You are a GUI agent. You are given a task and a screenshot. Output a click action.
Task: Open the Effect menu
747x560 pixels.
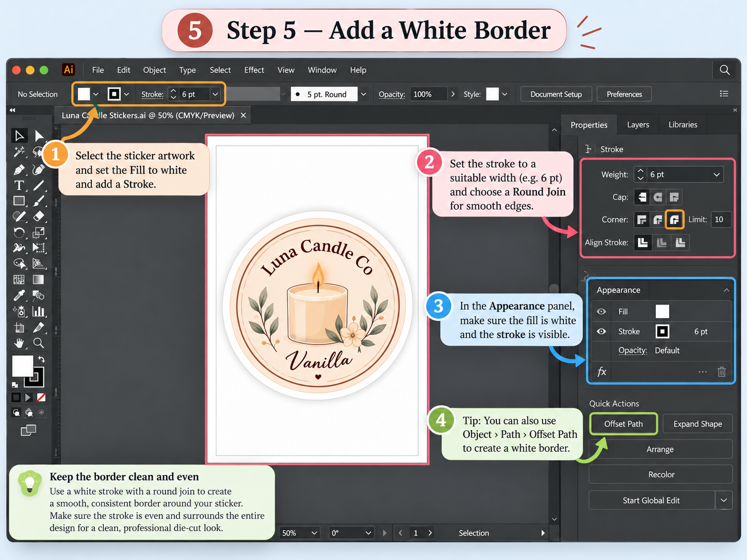click(x=254, y=70)
